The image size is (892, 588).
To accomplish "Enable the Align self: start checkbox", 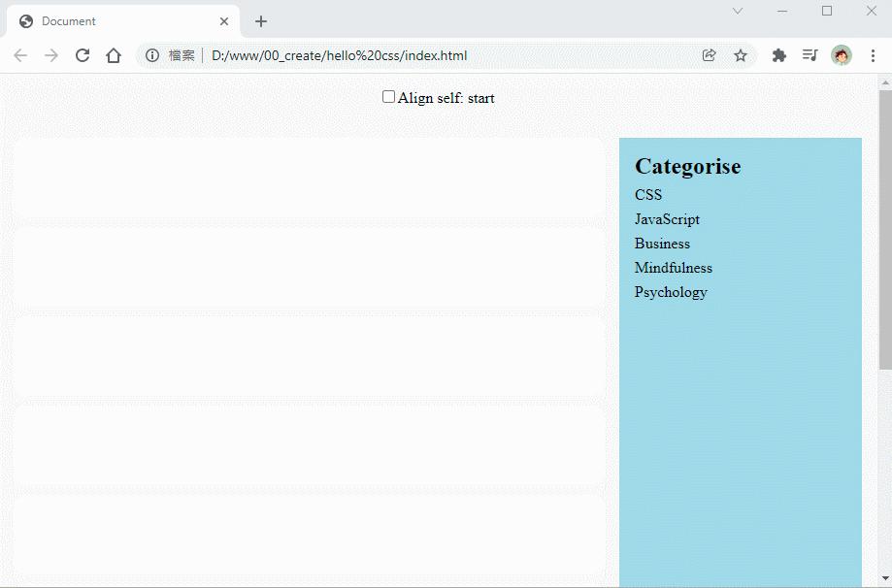I will click(x=387, y=96).
